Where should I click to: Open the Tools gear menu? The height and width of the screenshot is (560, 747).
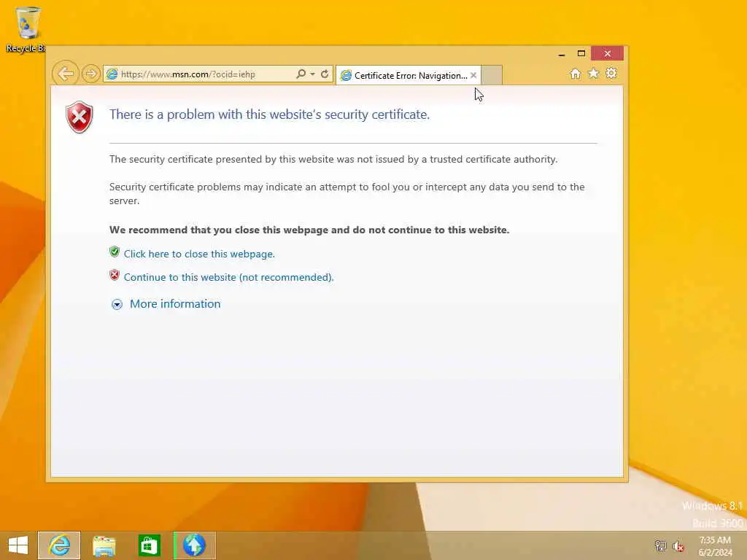click(x=611, y=74)
